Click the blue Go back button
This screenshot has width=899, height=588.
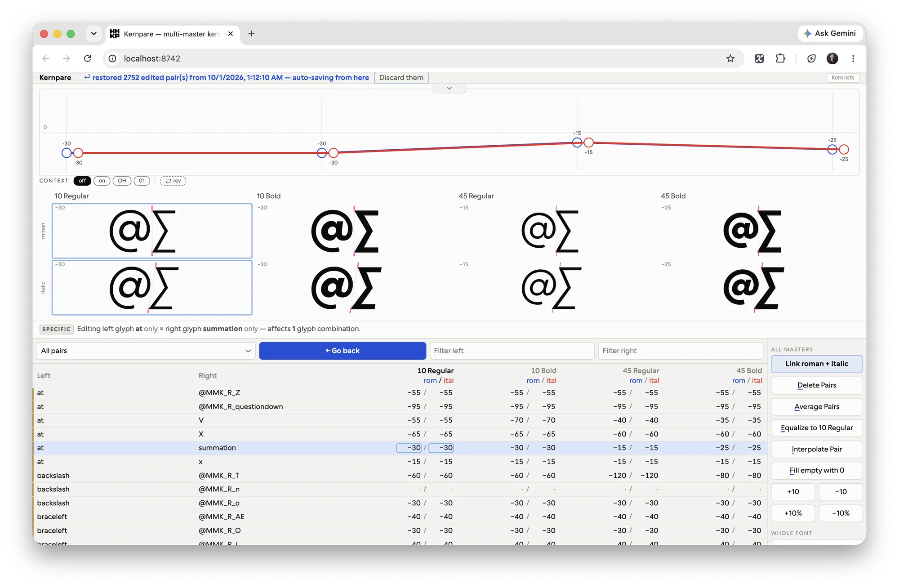[343, 351]
